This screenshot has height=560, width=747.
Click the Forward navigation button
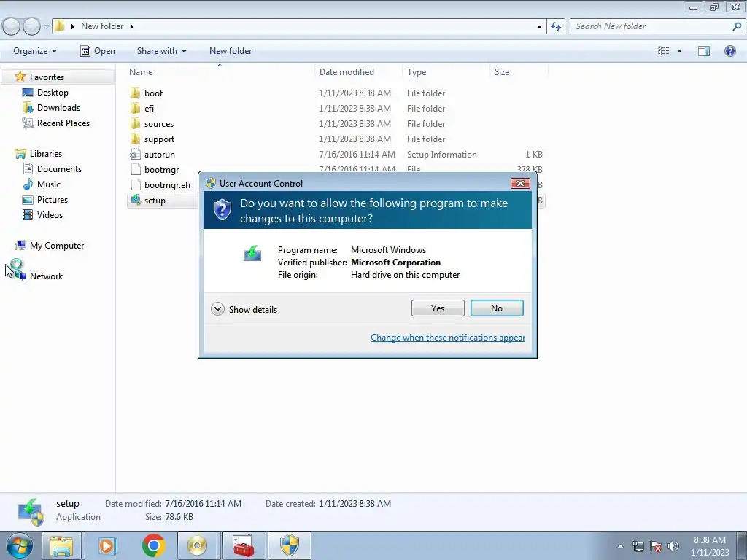tap(31, 26)
